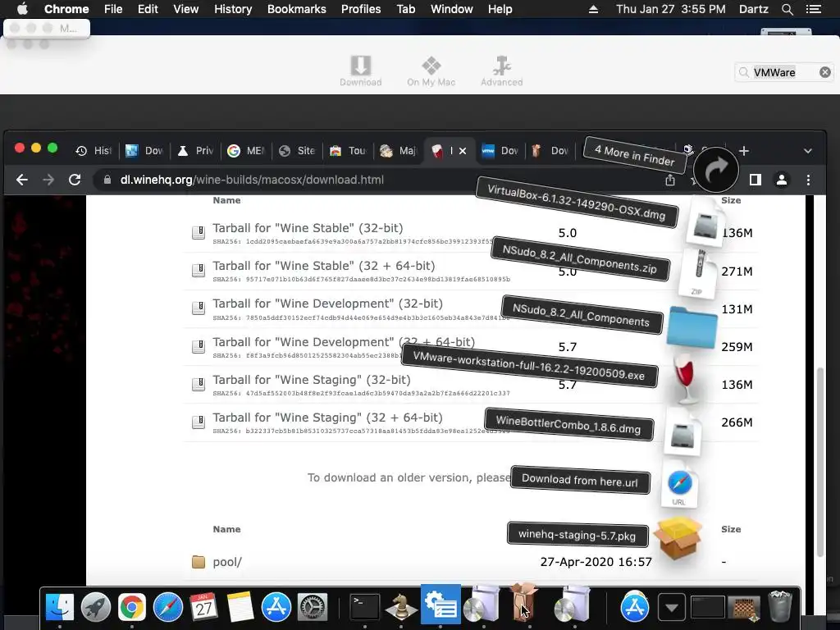Go forward in Chrome
840x630 pixels.
pos(48,180)
